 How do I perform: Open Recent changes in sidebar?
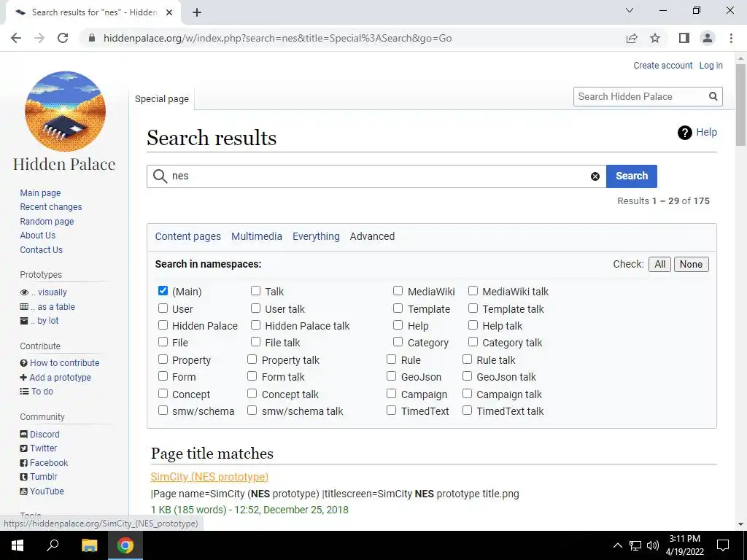click(x=51, y=207)
